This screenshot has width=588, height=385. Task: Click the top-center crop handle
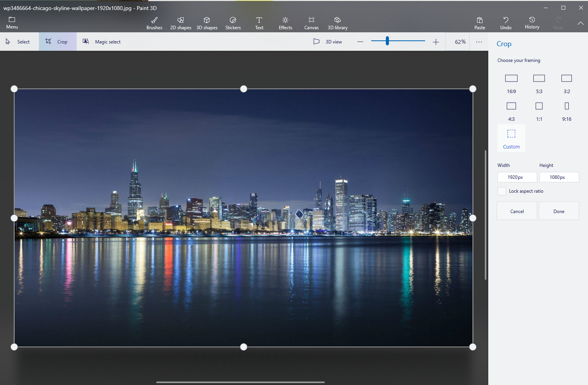pyautogui.click(x=244, y=89)
